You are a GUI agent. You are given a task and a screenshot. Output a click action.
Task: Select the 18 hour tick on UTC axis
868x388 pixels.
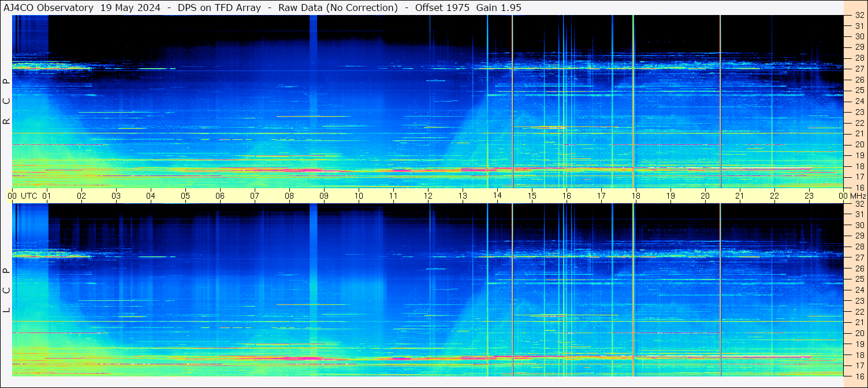tap(636, 196)
